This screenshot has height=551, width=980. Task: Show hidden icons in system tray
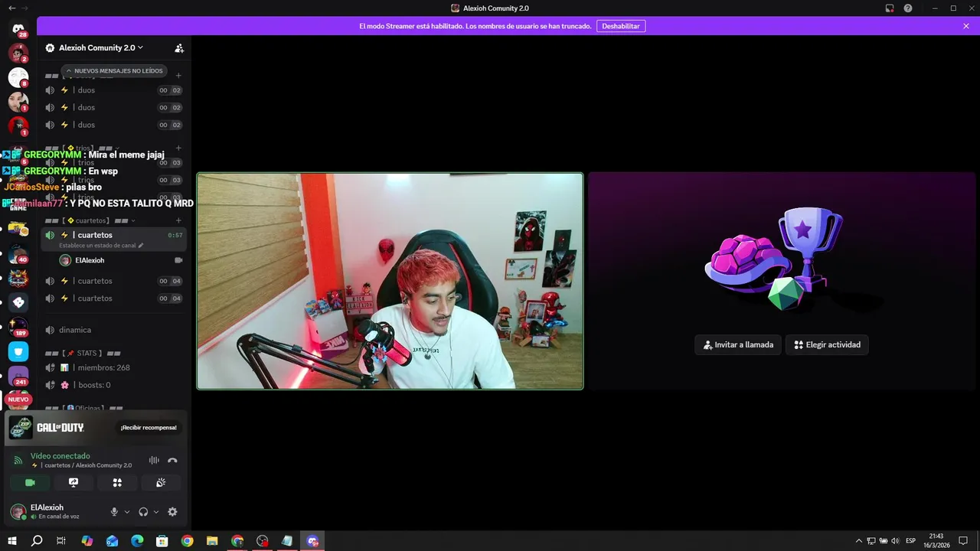click(x=858, y=541)
